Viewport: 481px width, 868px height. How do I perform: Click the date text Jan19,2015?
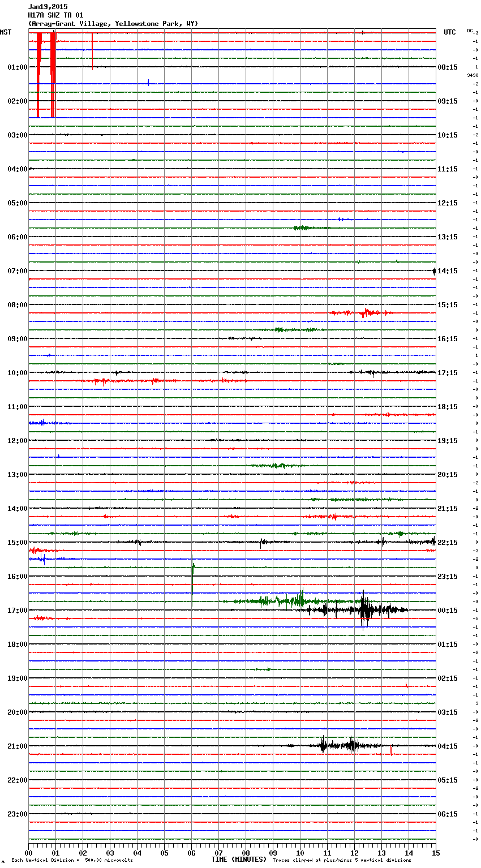(48, 7)
